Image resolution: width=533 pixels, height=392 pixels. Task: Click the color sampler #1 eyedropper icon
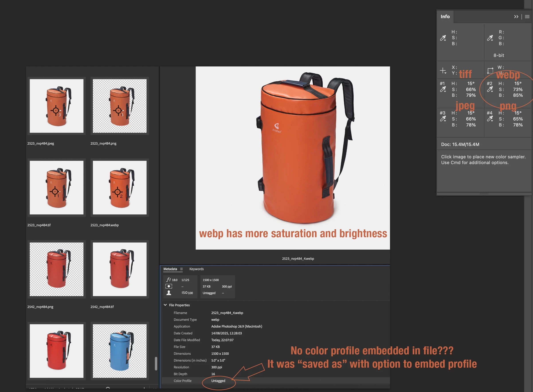443,89
